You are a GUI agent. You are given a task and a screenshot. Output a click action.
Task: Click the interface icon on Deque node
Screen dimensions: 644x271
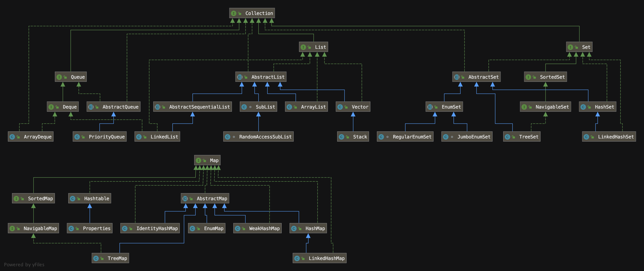pyautogui.click(x=51, y=107)
